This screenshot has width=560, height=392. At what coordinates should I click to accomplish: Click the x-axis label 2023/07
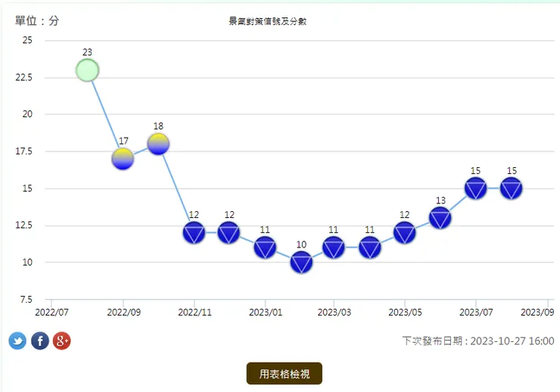[476, 313]
